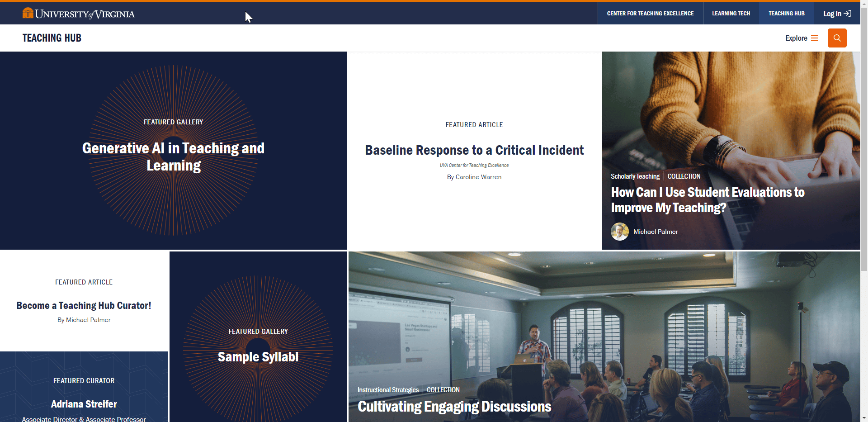Open the orange search button
868x422 pixels.
pyautogui.click(x=837, y=38)
